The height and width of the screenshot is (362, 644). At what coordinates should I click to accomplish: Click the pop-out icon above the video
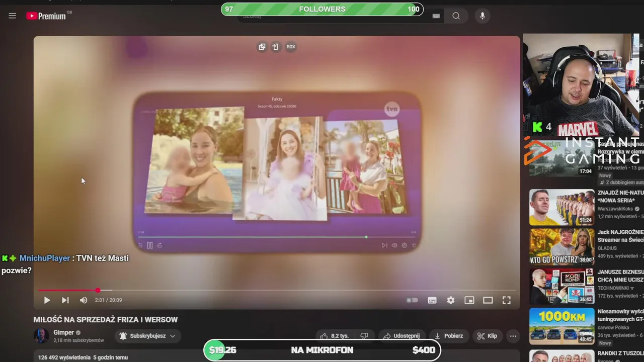262,47
